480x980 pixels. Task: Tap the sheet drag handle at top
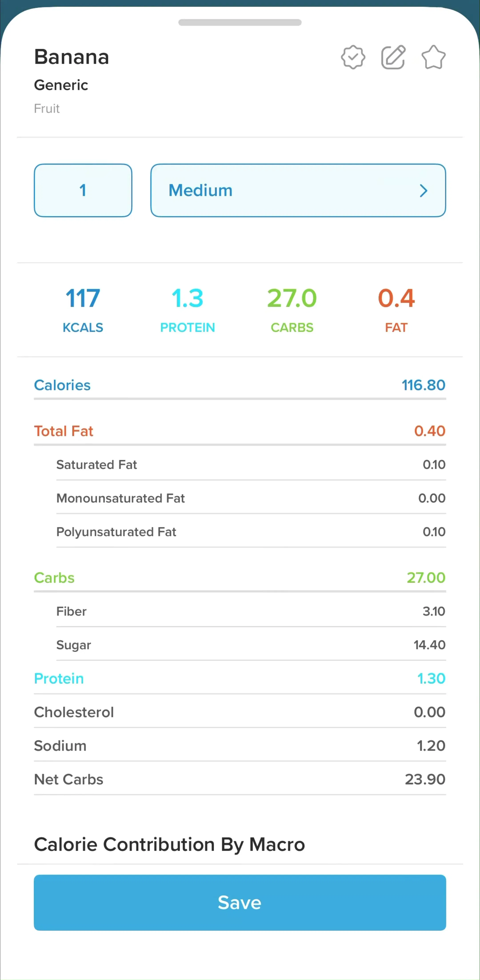(x=240, y=22)
